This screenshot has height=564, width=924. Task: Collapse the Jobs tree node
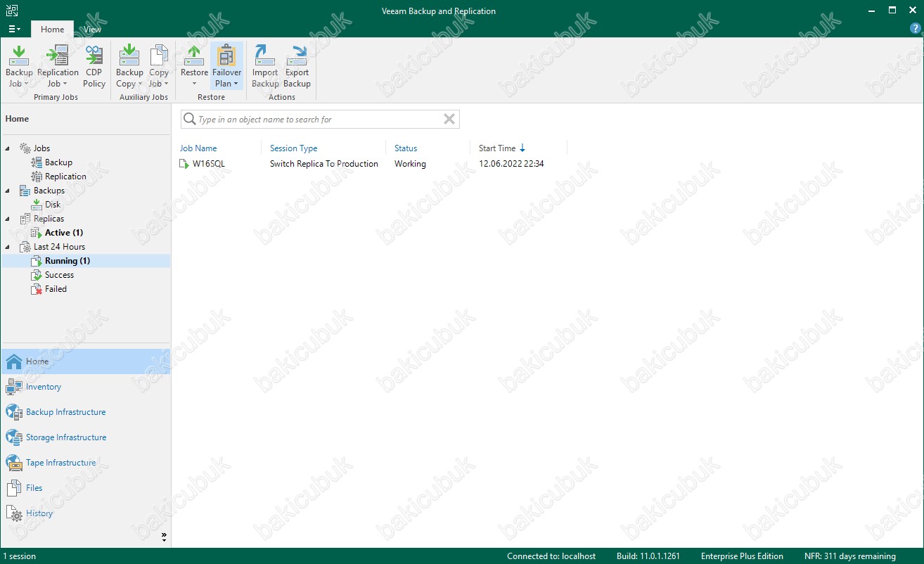coord(8,148)
